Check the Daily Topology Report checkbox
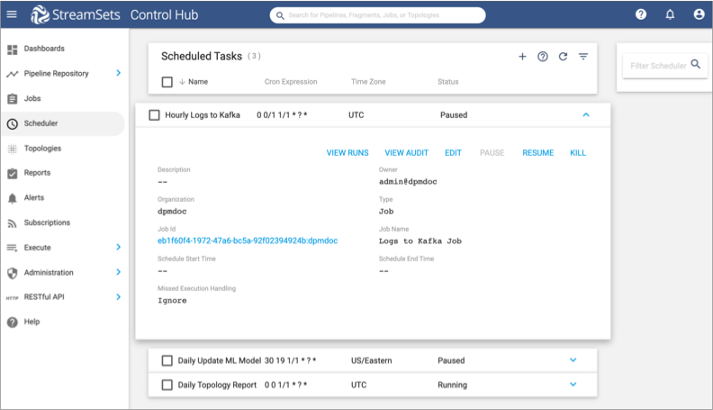The width and height of the screenshot is (713, 410). pyautogui.click(x=167, y=385)
